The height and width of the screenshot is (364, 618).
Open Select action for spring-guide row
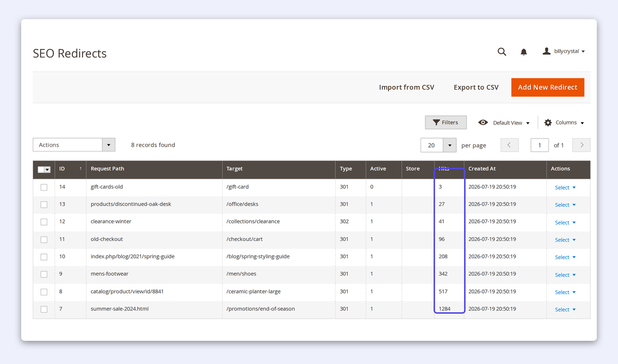(x=565, y=257)
